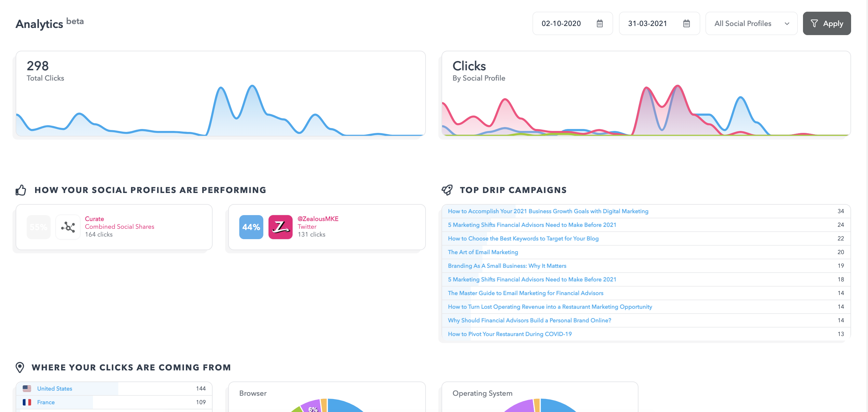Click the Clicks By Social Profile chart

[x=646, y=110]
